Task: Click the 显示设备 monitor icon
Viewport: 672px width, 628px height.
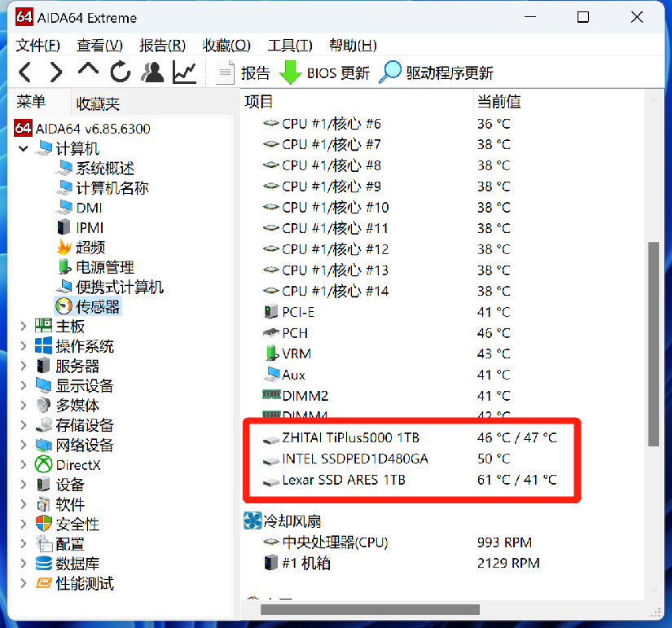Action: point(43,385)
